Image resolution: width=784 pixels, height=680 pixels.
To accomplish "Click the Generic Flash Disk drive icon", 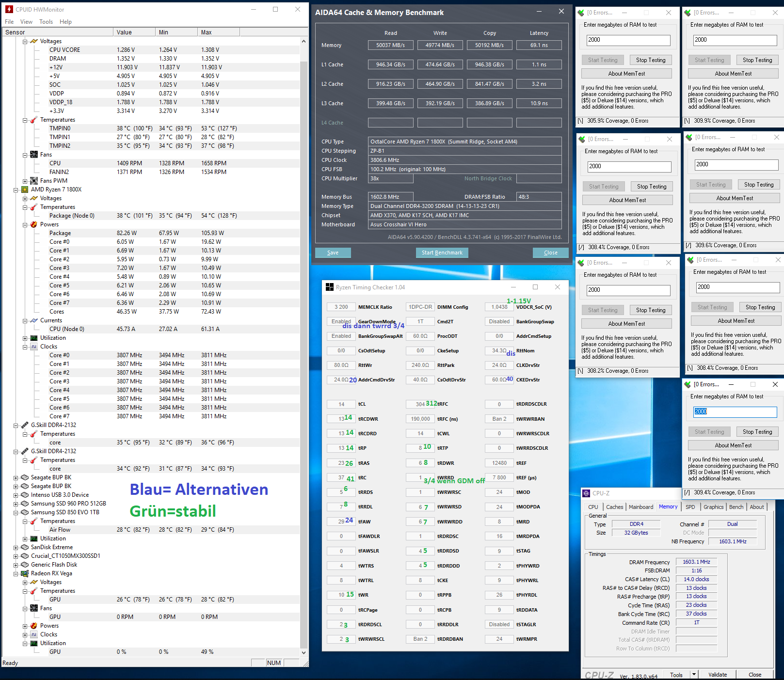I will 25,565.
